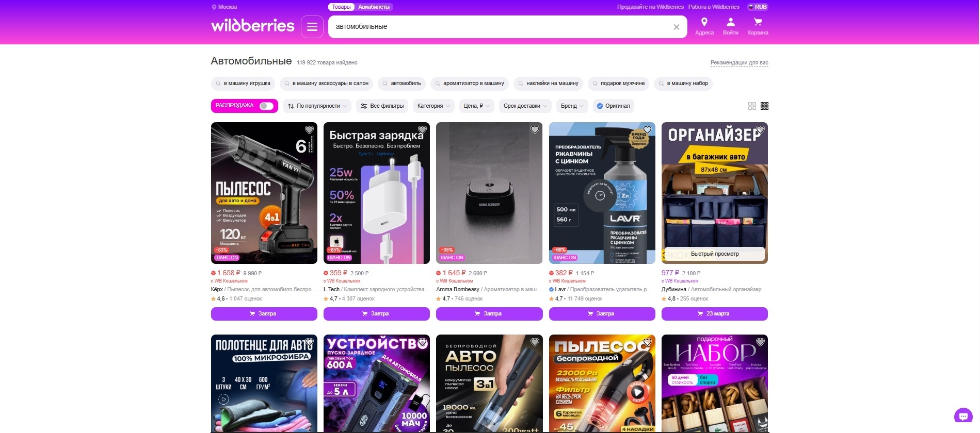Image resolution: width=980 pixels, height=433 pixels.
Task: Add L.Tech charger to cart Завтра
Action: click(377, 313)
